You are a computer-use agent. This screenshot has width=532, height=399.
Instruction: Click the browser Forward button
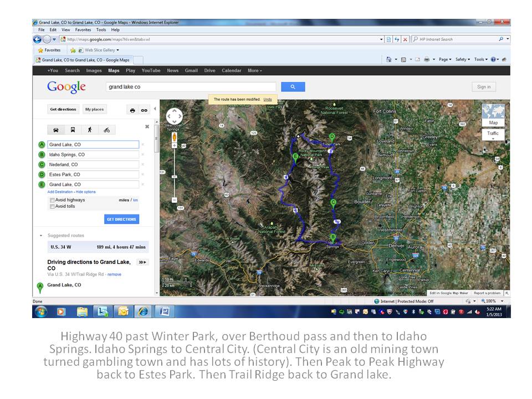[47, 39]
